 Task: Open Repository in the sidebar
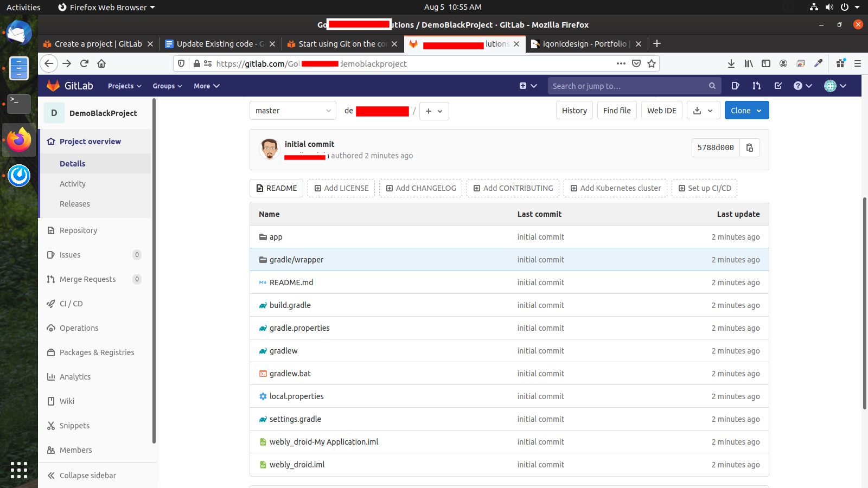click(78, 230)
